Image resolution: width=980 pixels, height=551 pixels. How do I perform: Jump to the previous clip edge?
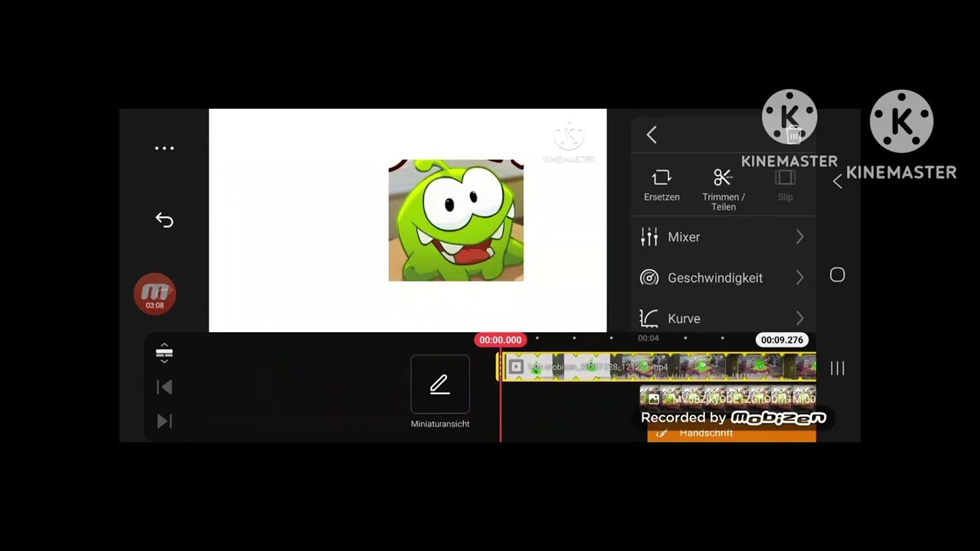[x=164, y=387]
